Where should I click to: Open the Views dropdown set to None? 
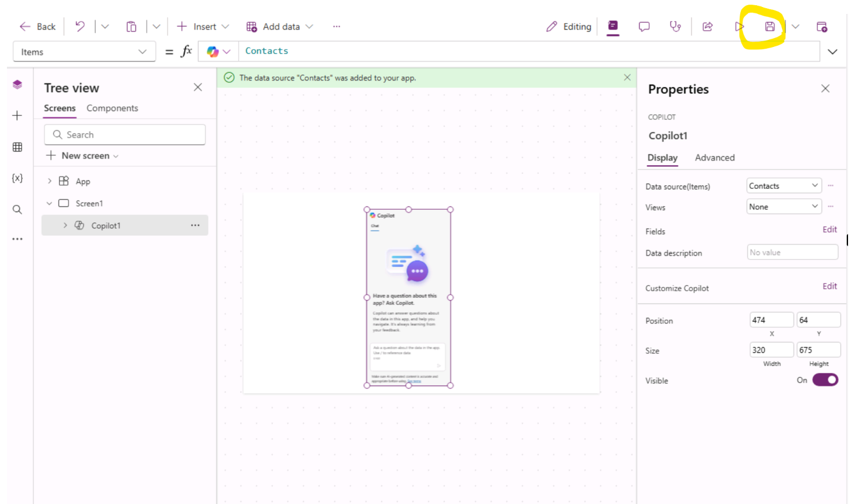pos(783,207)
